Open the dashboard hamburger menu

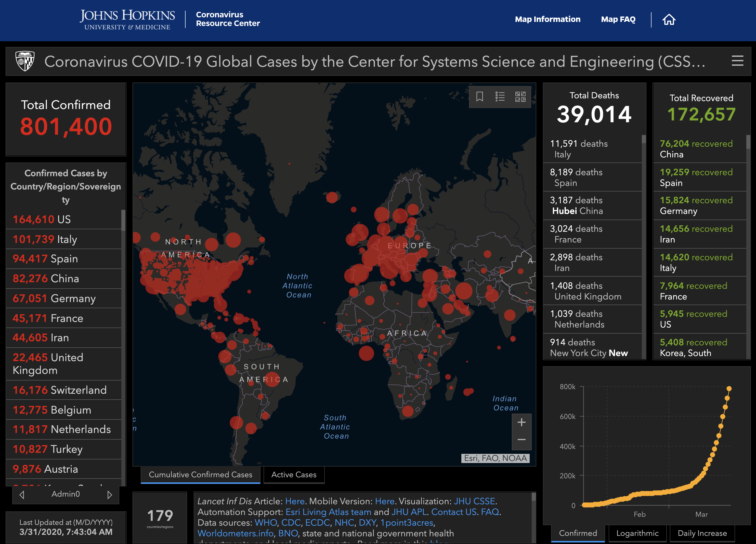pyautogui.click(x=737, y=61)
